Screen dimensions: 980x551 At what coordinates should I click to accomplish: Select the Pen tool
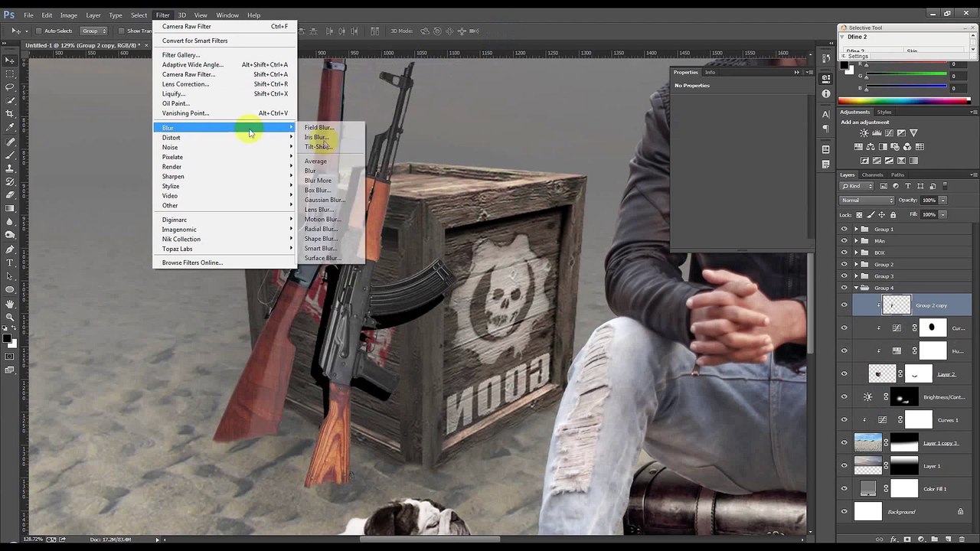point(9,249)
